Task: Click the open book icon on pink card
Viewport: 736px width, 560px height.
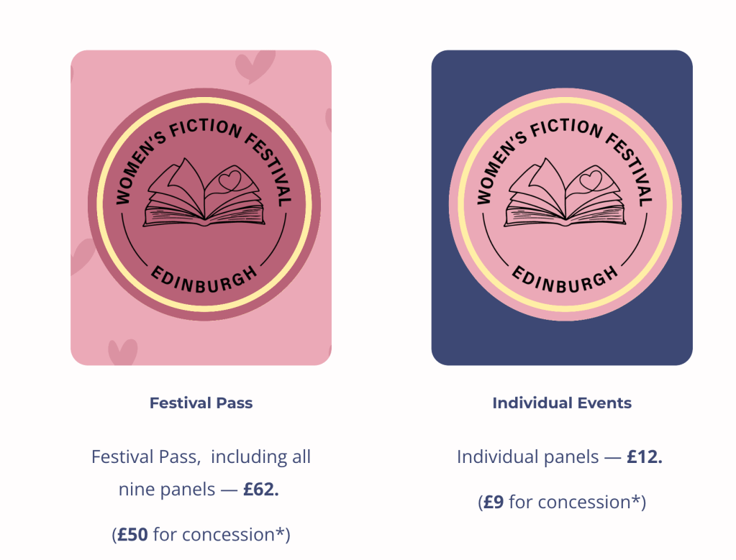Action: 204,196
